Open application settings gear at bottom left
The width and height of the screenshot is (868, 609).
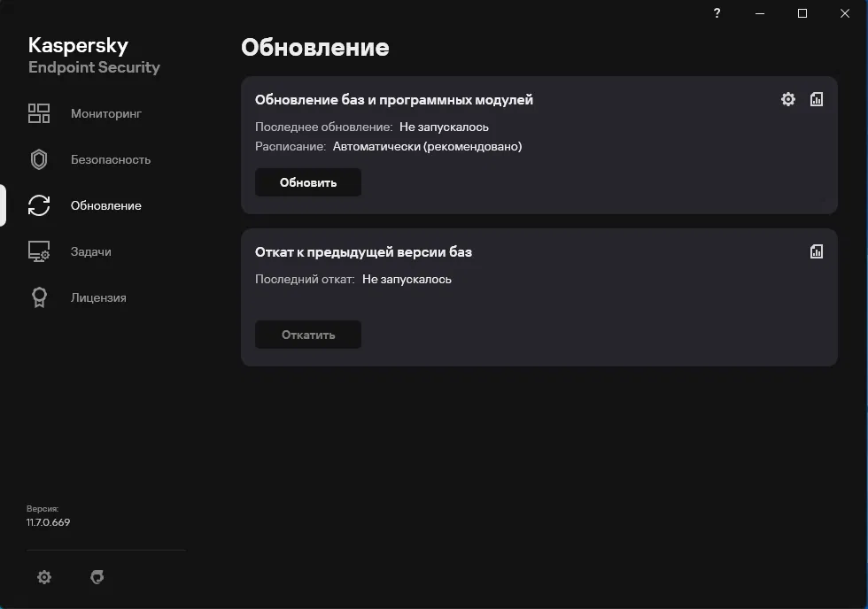pos(44,577)
